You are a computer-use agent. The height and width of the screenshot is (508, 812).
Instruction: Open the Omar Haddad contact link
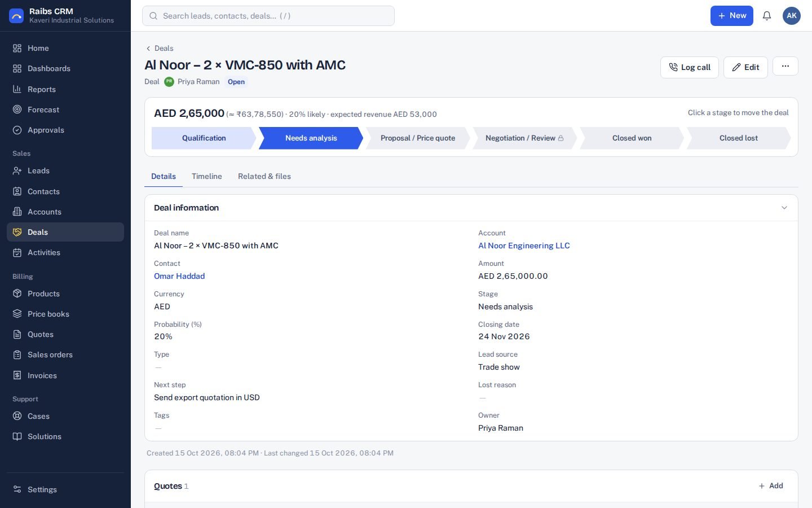(x=179, y=276)
